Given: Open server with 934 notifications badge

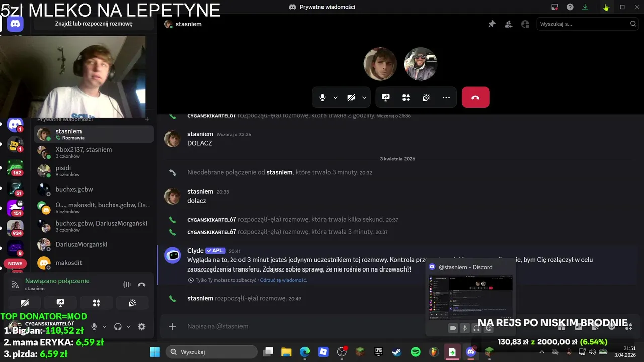Looking at the screenshot, I should pyautogui.click(x=16, y=228).
